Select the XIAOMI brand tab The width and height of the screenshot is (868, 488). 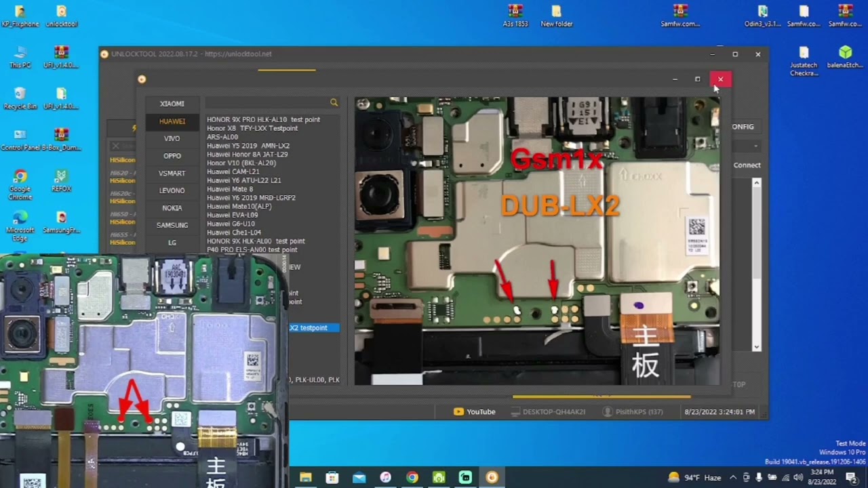pyautogui.click(x=172, y=104)
